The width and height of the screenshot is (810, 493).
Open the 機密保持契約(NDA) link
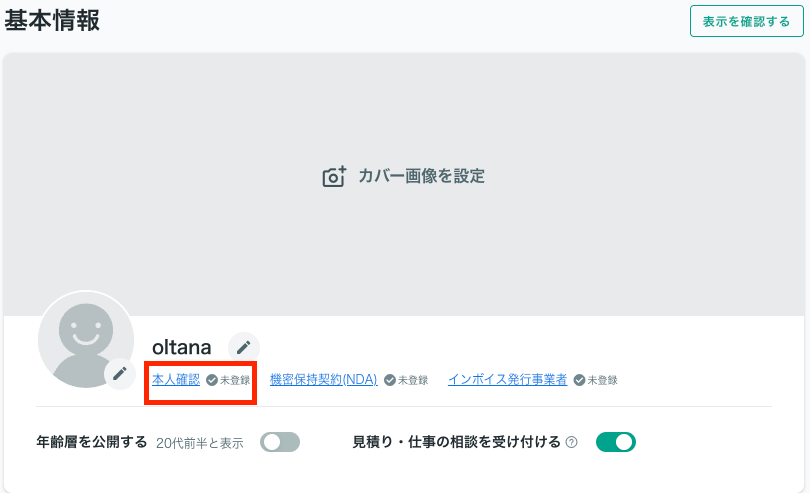(323, 380)
